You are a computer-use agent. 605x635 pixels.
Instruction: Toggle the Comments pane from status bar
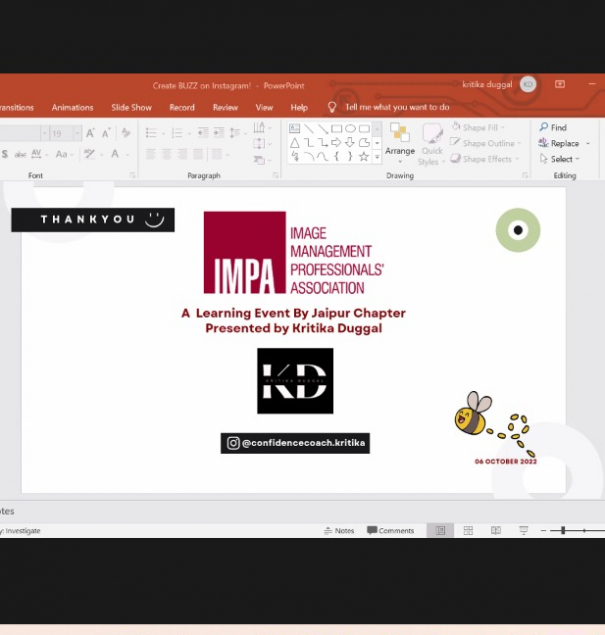[390, 531]
